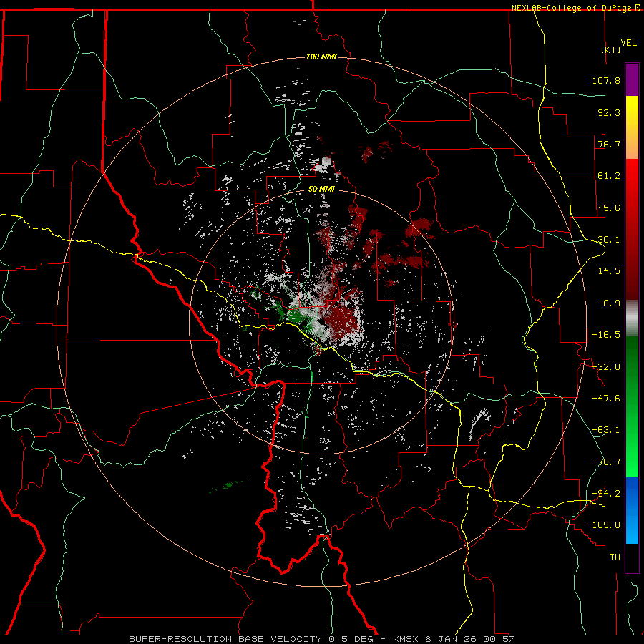Click the -32.0 velocity scale value

tap(606, 367)
